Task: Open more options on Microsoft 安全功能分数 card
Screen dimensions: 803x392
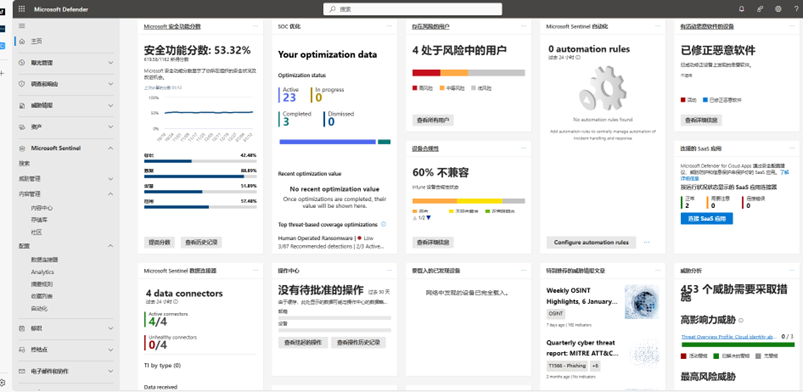Action: [x=255, y=26]
